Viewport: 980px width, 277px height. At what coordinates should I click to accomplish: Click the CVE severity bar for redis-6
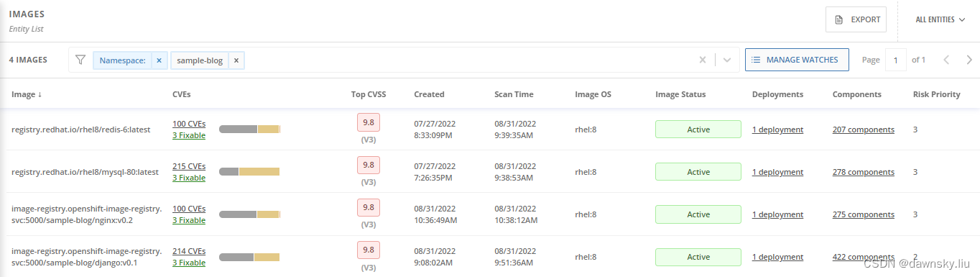(249, 130)
